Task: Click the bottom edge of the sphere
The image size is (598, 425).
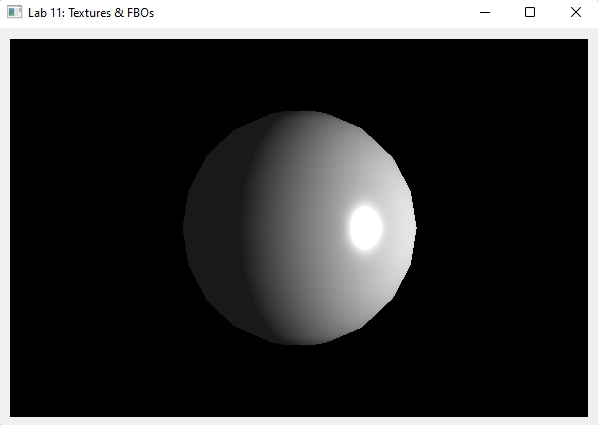Action: 301,343
